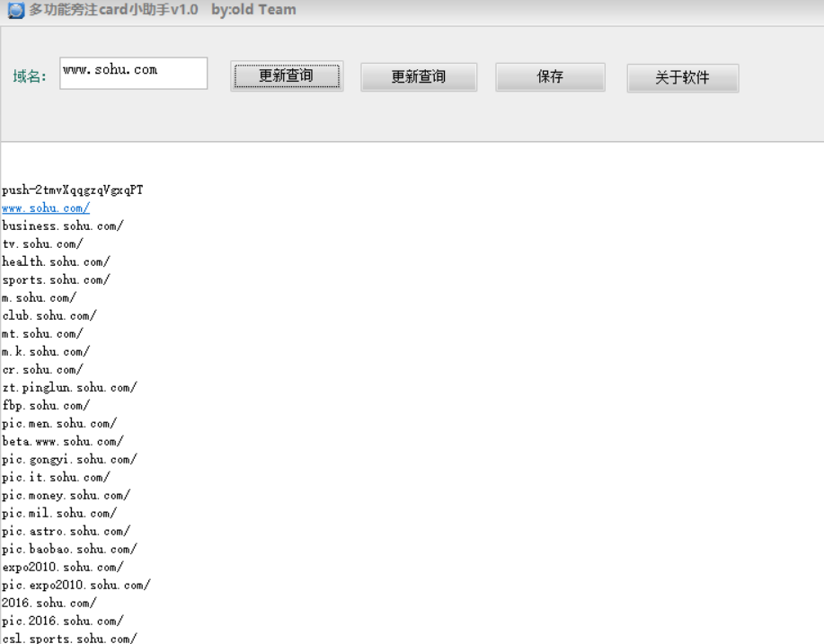Select the cr.sohu.com/ entry

pos(42,370)
